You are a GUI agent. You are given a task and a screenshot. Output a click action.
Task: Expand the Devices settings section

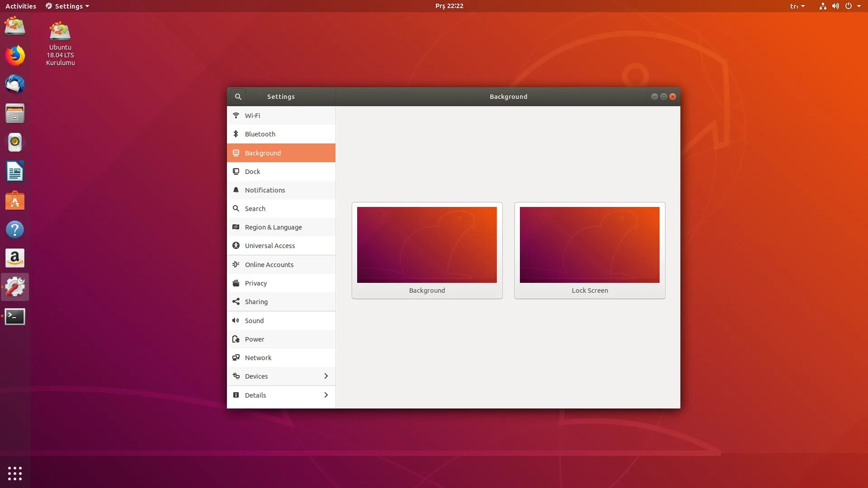point(281,376)
